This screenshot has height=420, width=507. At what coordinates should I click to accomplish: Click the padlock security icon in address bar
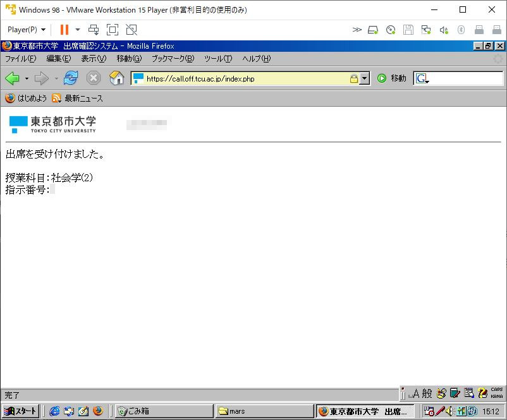pyautogui.click(x=354, y=78)
